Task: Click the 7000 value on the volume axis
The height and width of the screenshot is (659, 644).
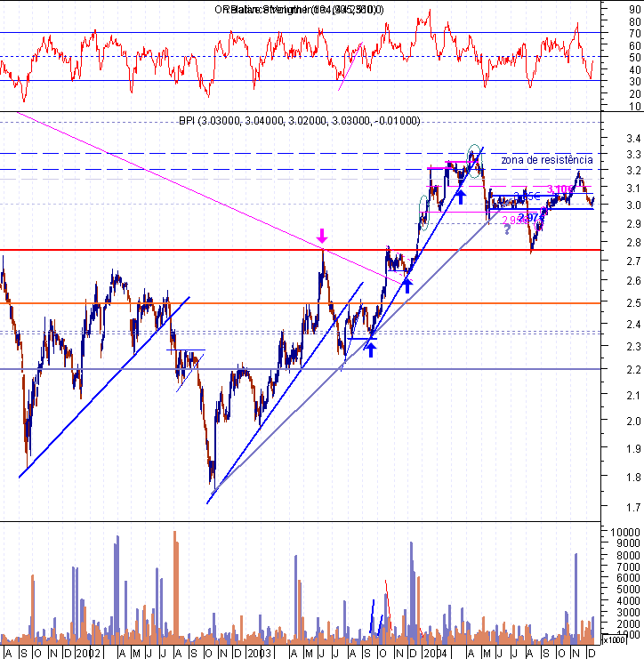Action: tap(628, 567)
